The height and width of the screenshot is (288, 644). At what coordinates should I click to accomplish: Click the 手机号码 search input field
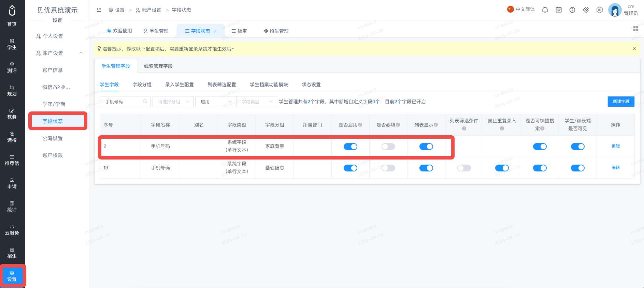pyautogui.click(x=125, y=102)
